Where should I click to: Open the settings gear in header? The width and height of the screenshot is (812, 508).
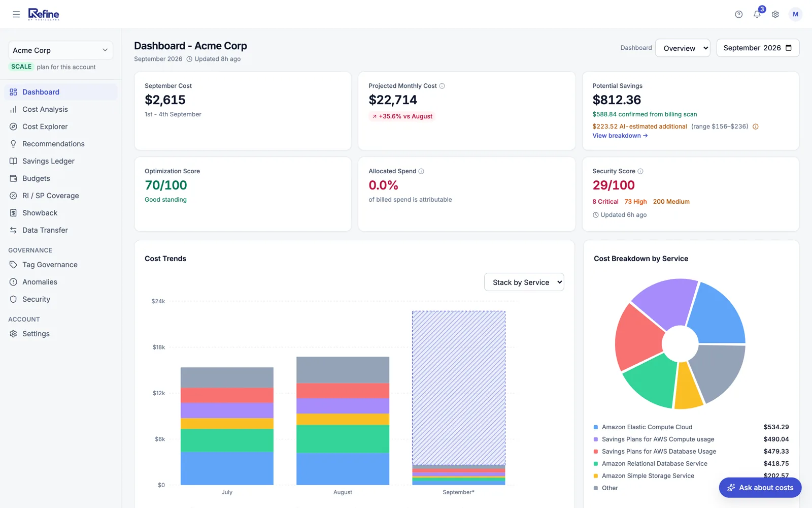tap(775, 14)
